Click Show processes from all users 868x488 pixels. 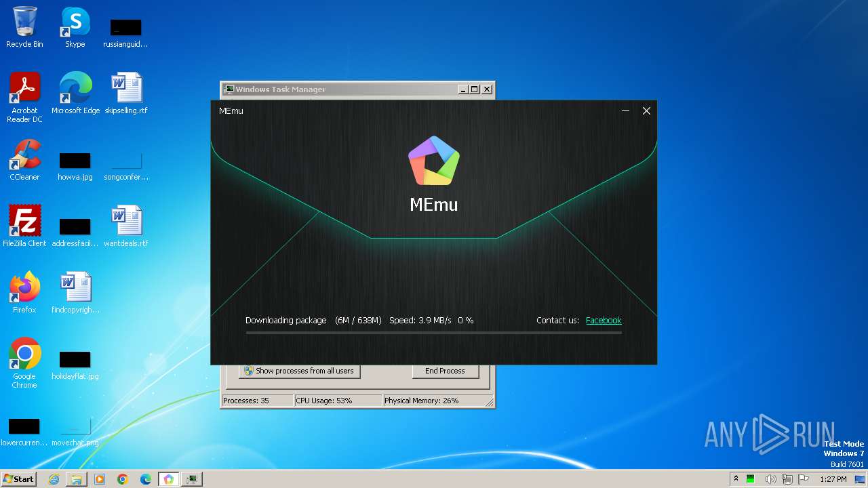pyautogui.click(x=300, y=371)
